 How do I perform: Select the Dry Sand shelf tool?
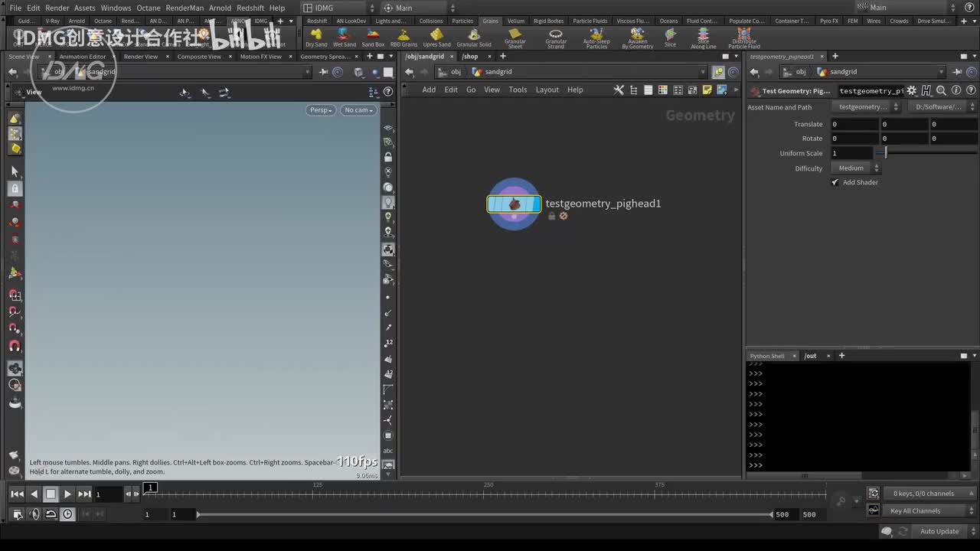point(316,37)
